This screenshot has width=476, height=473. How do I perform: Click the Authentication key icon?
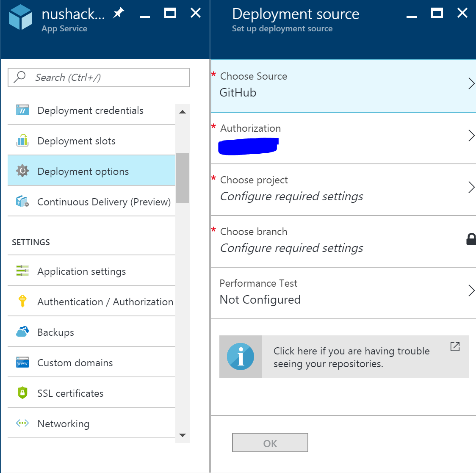click(22, 301)
